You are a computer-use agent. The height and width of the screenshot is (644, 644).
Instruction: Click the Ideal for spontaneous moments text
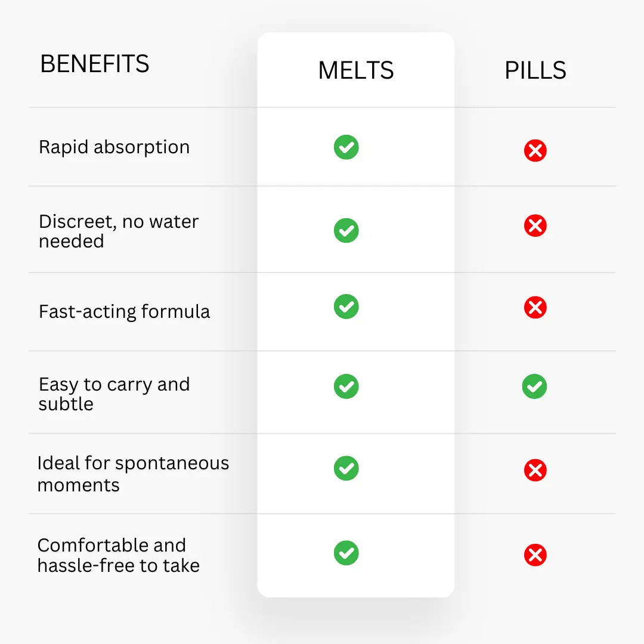pos(132,473)
